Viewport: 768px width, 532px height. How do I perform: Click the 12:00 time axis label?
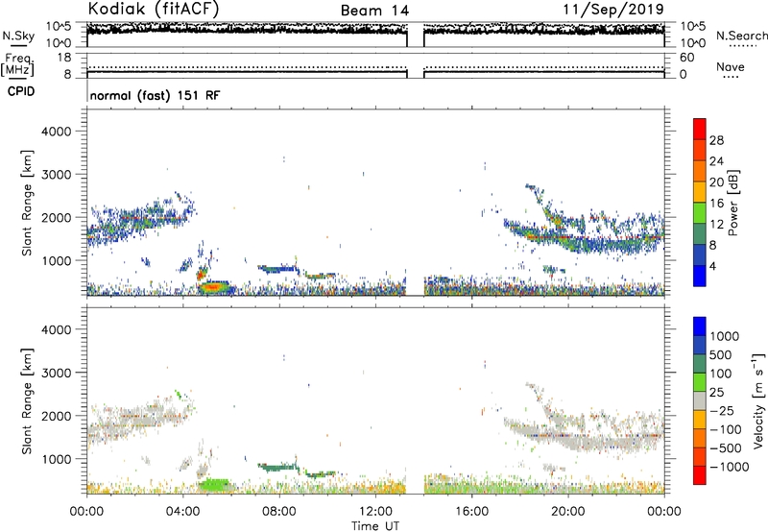click(x=375, y=512)
